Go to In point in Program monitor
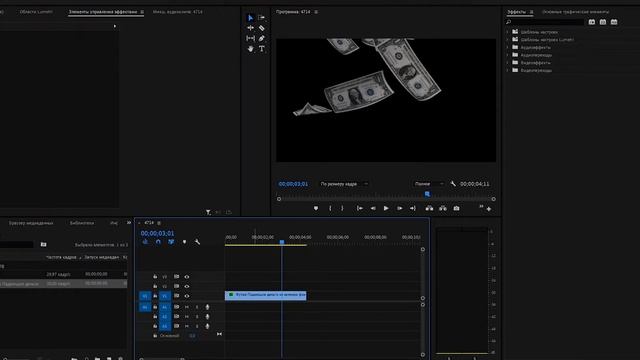This screenshot has height=360, width=640. pos(360,208)
